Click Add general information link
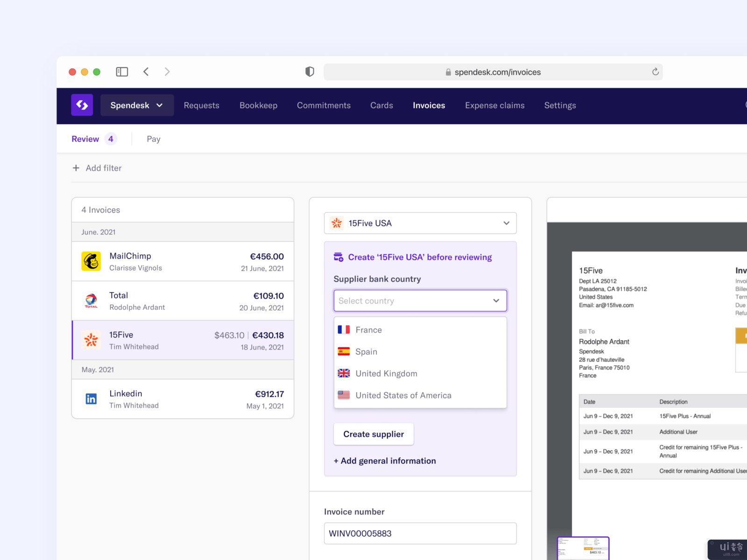Viewport: 747px width, 560px height. pos(385,461)
